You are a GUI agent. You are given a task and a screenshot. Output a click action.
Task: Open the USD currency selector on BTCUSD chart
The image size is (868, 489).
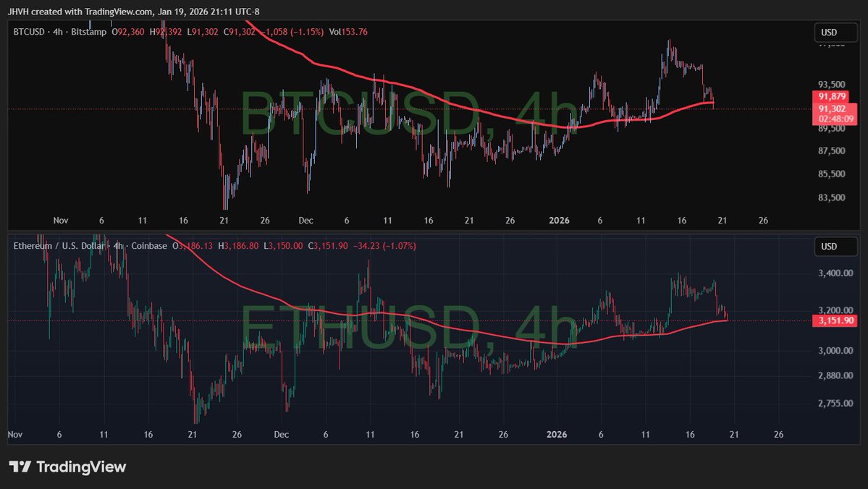pyautogui.click(x=835, y=32)
